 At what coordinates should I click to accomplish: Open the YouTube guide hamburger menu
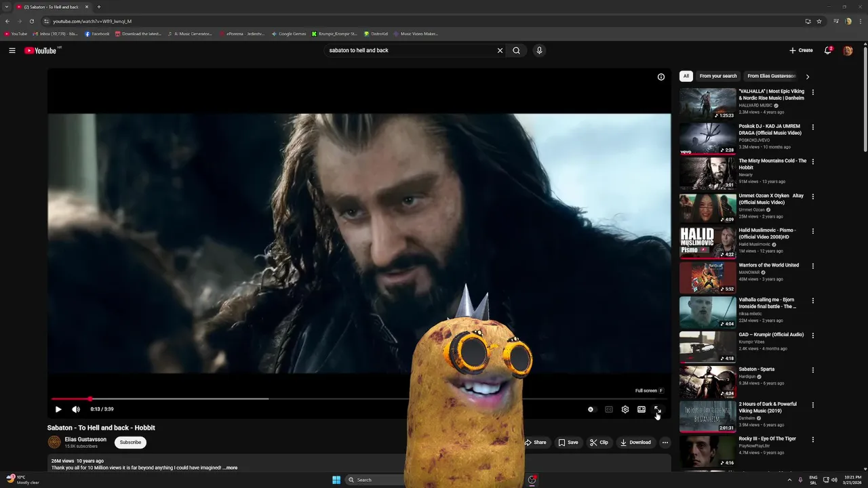pos(12,50)
